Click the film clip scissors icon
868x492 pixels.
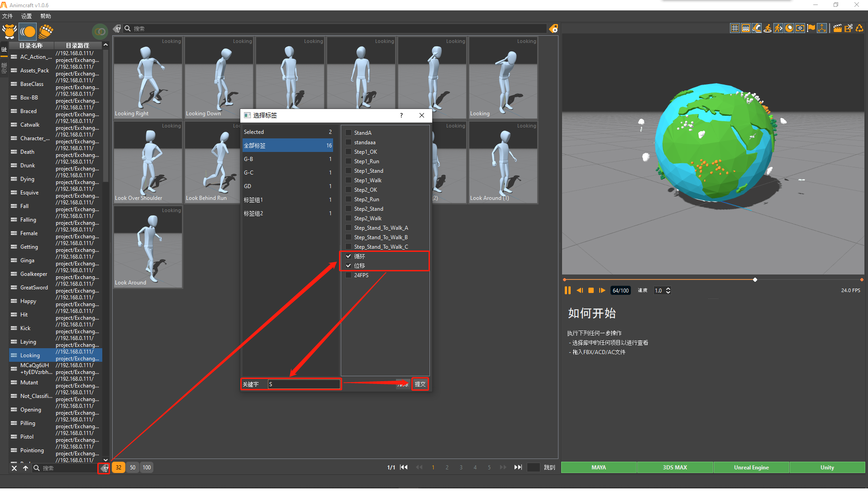click(849, 28)
